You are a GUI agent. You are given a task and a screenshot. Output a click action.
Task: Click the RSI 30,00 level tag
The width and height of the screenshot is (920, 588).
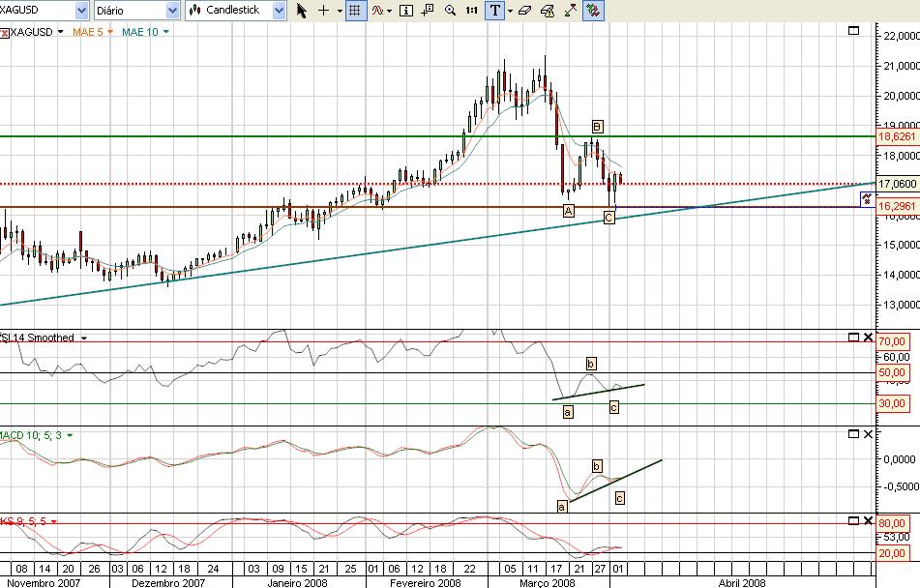[x=891, y=403]
